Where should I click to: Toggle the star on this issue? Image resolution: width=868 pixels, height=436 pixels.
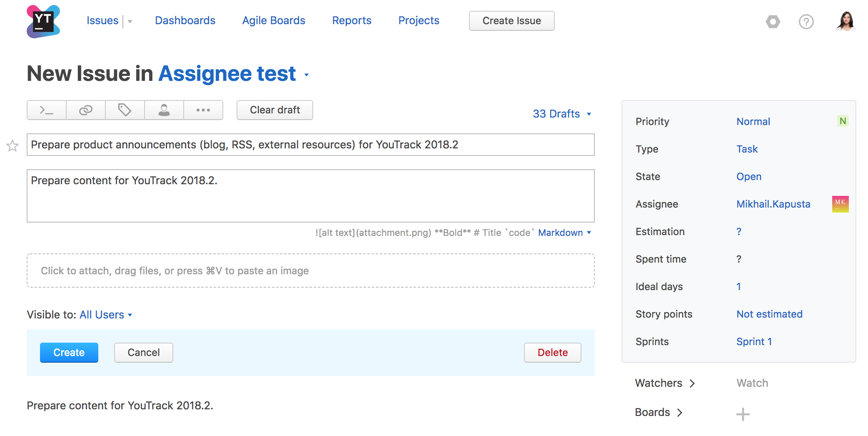tap(12, 145)
